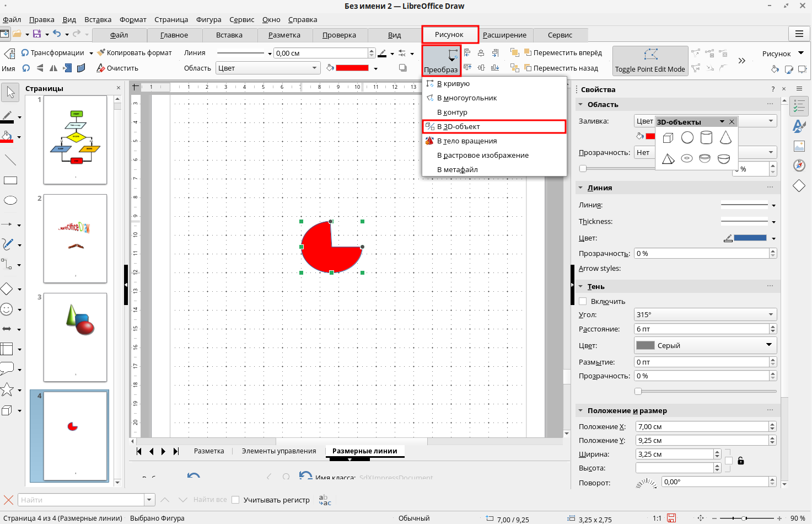Switch to the Разметка ribbon tab
Image resolution: width=812 pixels, height=524 pixels.
point(284,35)
